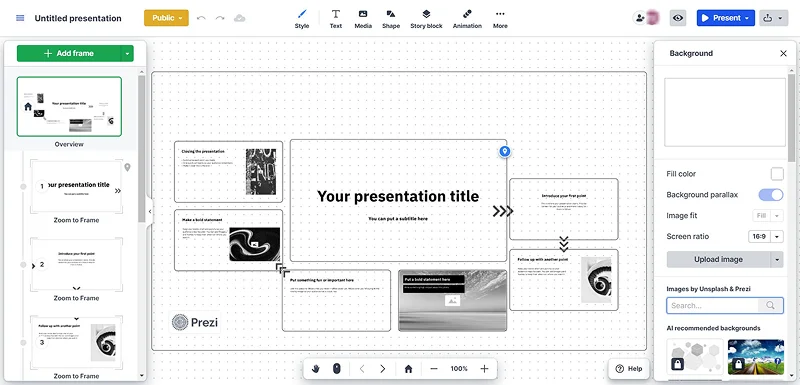Select the Text tool

tap(336, 19)
